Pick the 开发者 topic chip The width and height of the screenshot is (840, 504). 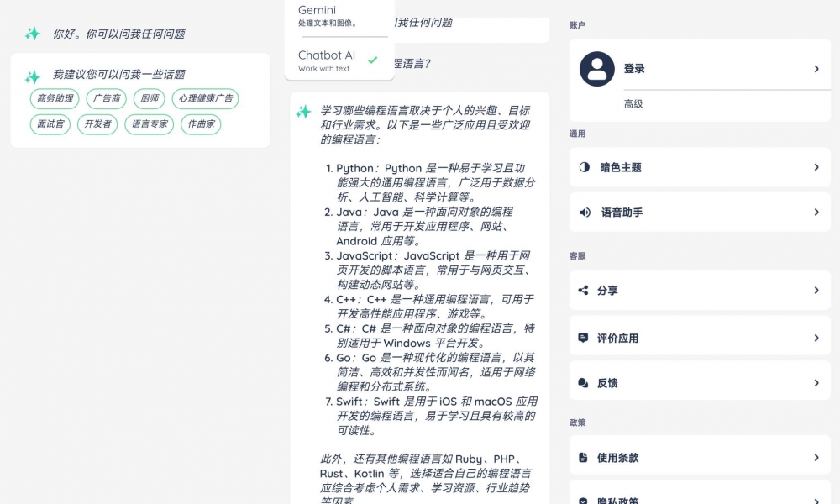[97, 124]
